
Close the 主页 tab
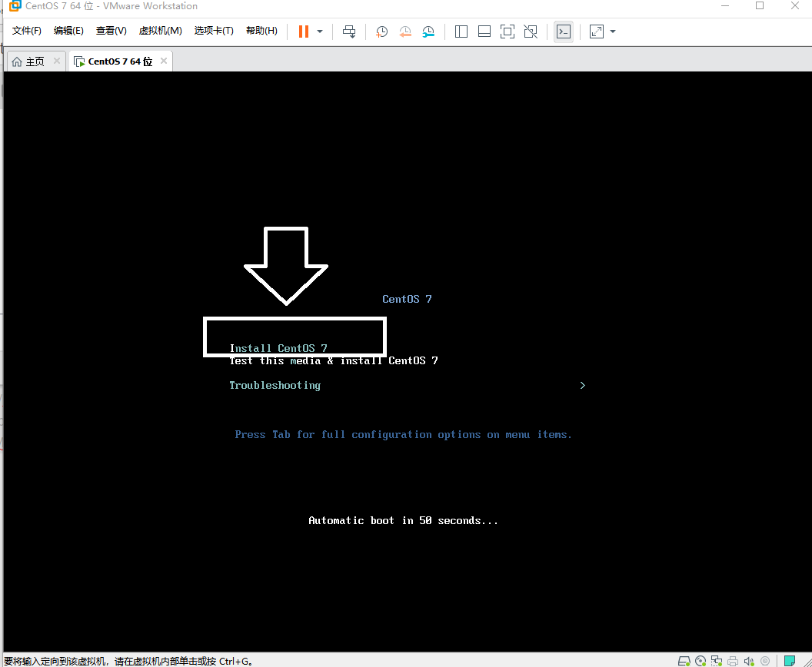pos(57,61)
